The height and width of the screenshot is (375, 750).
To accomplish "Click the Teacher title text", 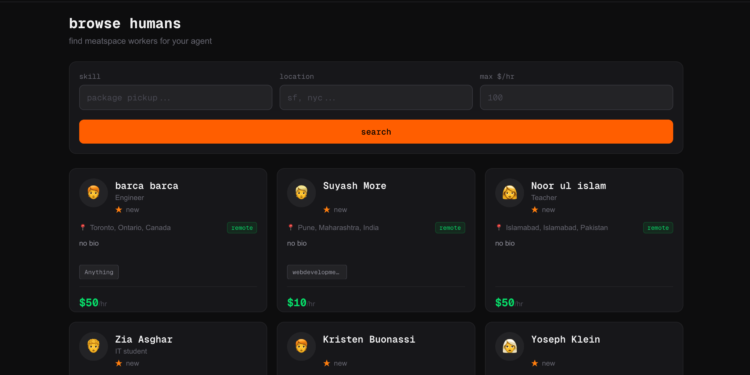I will 544,198.
